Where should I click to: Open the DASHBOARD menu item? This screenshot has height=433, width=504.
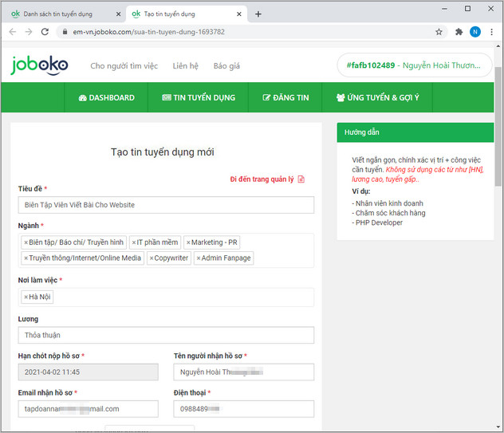point(106,98)
